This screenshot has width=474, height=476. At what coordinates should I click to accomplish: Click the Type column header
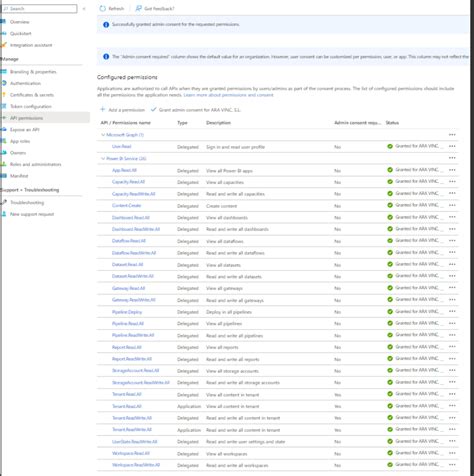tap(182, 123)
